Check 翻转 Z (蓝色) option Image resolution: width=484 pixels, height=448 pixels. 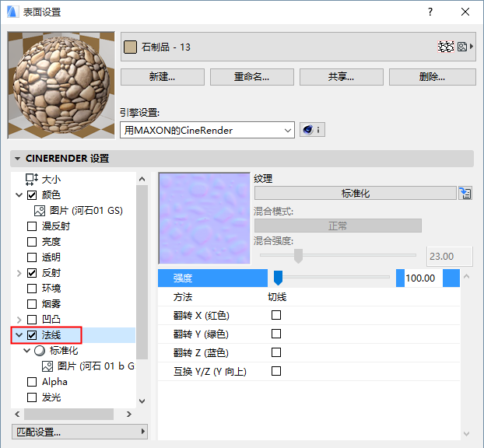point(276,352)
